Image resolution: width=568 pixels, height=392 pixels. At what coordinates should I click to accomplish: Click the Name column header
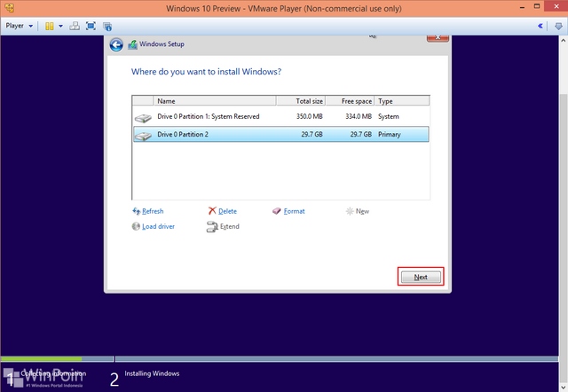pos(215,100)
